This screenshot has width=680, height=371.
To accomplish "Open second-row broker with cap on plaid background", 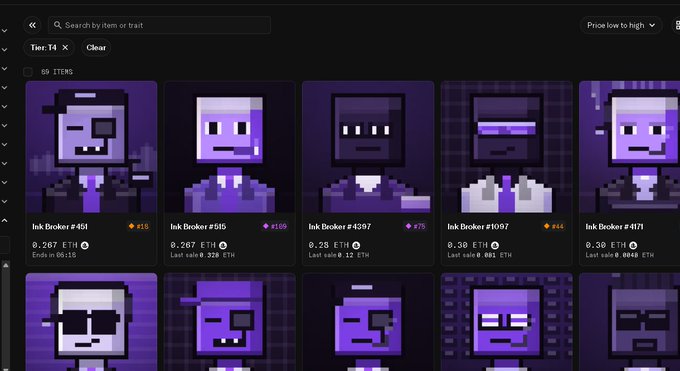I will click(230, 322).
